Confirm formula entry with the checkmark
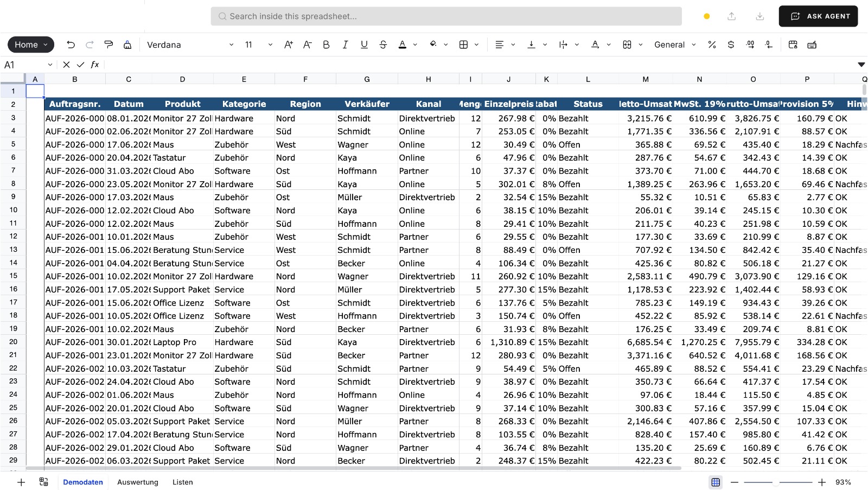Viewport: 868px width, 490px height. coord(80,65)
